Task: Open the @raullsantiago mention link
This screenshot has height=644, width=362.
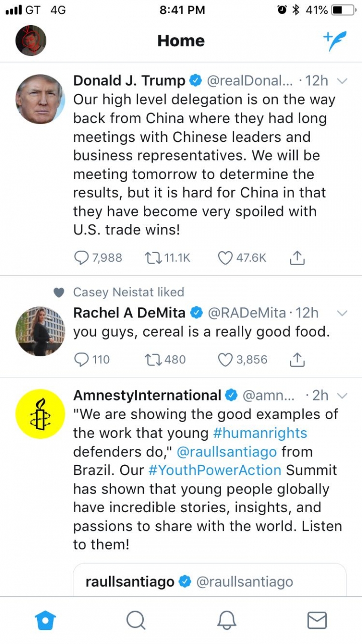Action: coord(227,452)
